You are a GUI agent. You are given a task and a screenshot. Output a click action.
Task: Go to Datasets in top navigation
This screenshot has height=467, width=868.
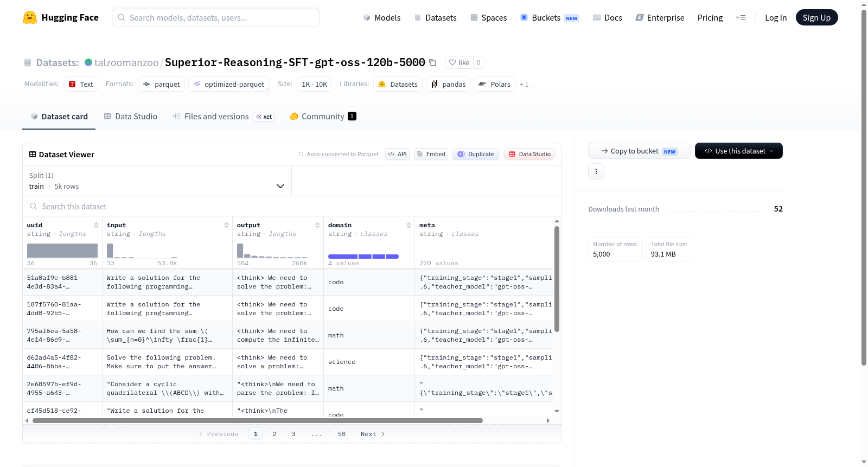point(435,17)
